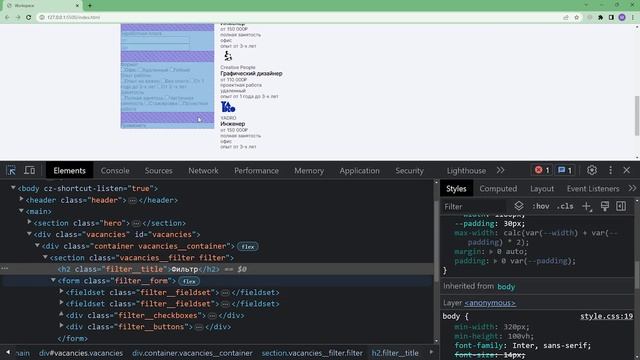Open the CSS layers view icon
Viewport: 640px width, 360px height.
[519, 206]
